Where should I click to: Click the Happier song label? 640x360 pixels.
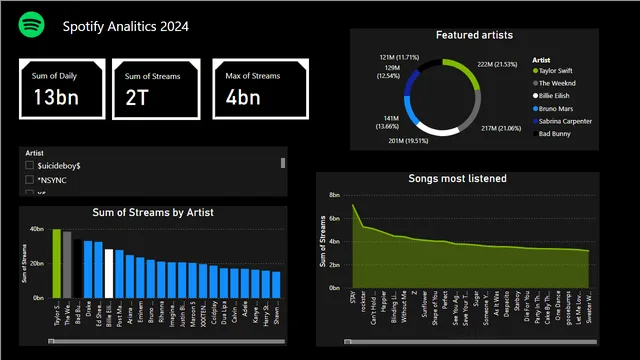click(x=384, y=302)
